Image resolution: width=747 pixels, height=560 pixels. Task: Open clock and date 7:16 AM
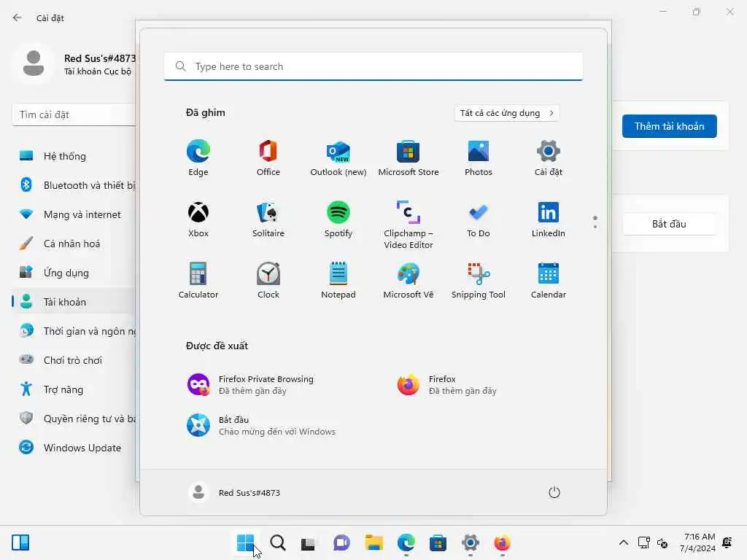pos(697,542)
